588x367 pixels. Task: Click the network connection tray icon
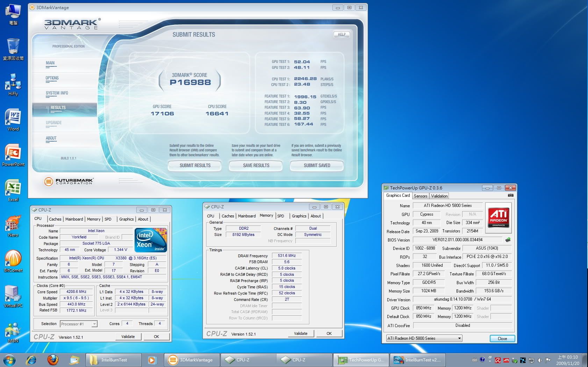[531, 360]
